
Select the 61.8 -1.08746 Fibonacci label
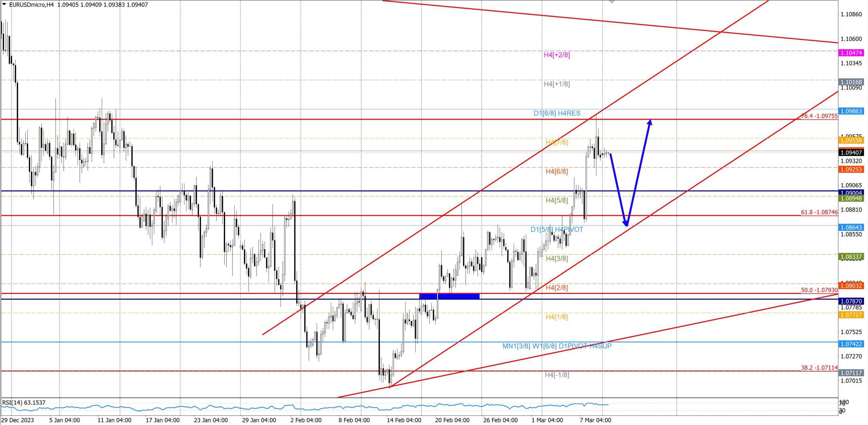pos(819,212)
